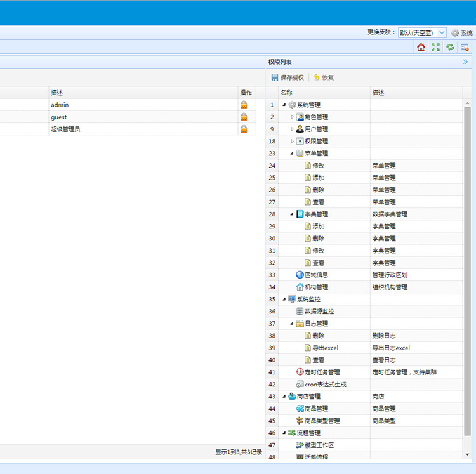Collapse the 菜单管理 tree node

click(x=292, y=154)
